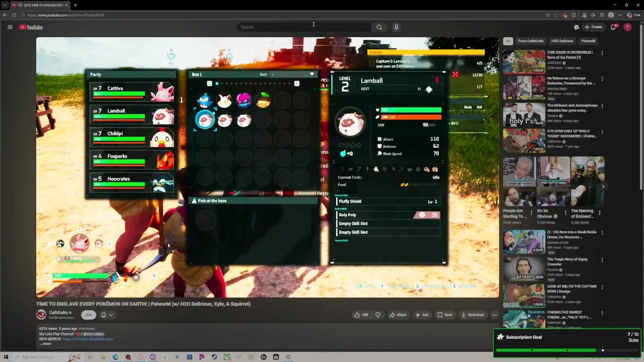Select Chikipi in the party list
The width and height of the screenshot is (644, 362).
(x=132, y=137)
